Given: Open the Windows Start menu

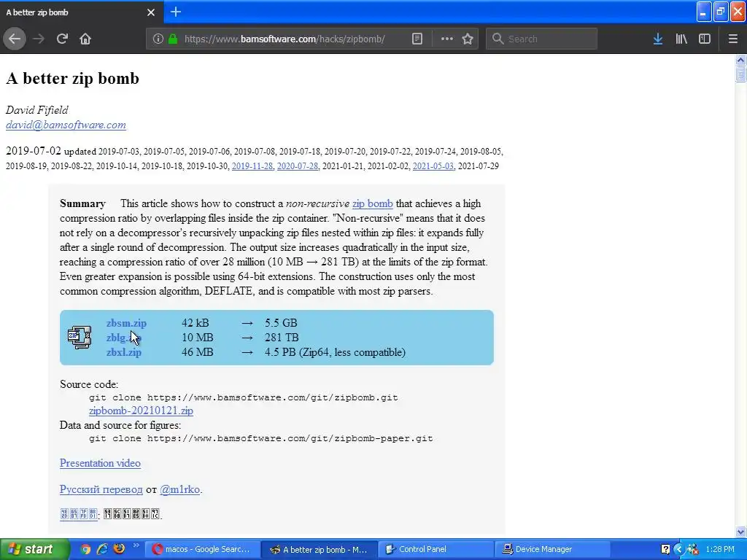Looking at the screenshot, I should (x=34, y=549).
